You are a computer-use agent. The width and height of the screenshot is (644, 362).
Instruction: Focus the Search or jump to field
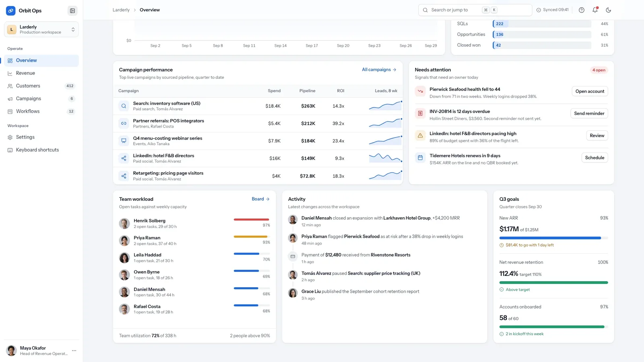pos(475,10)
